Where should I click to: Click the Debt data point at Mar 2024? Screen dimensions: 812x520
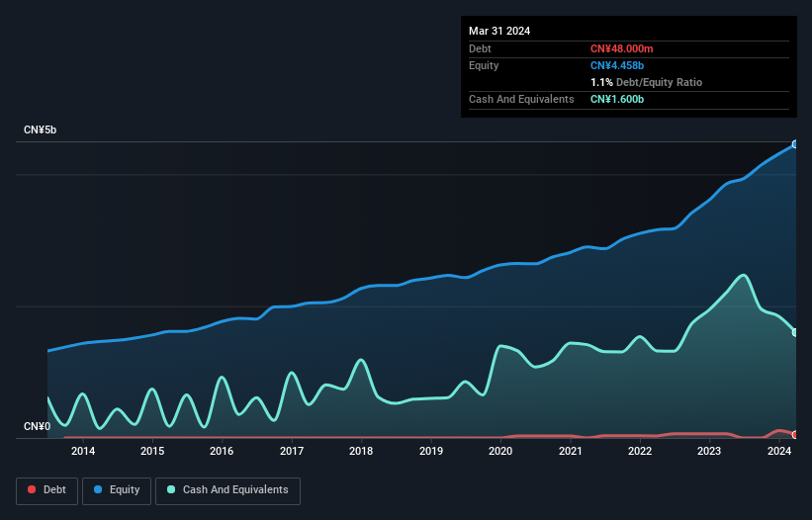tap(795, 435)
